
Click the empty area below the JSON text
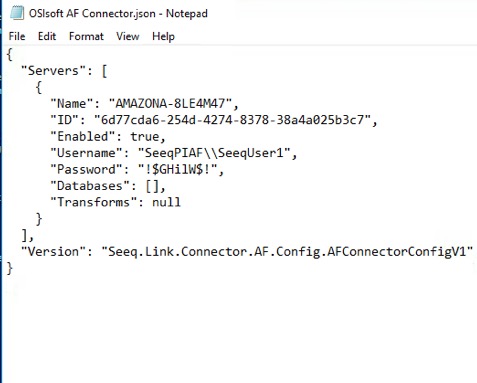(238, 328)
